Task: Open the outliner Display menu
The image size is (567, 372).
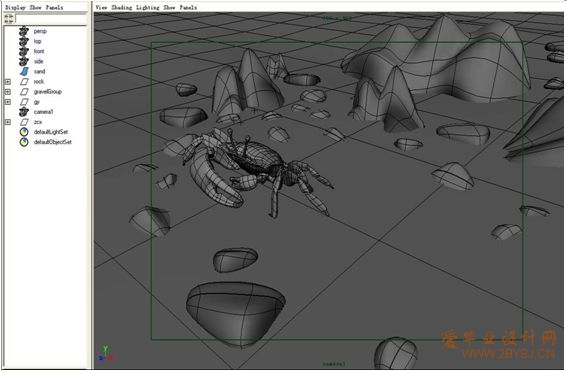Action: pos(15,7)
